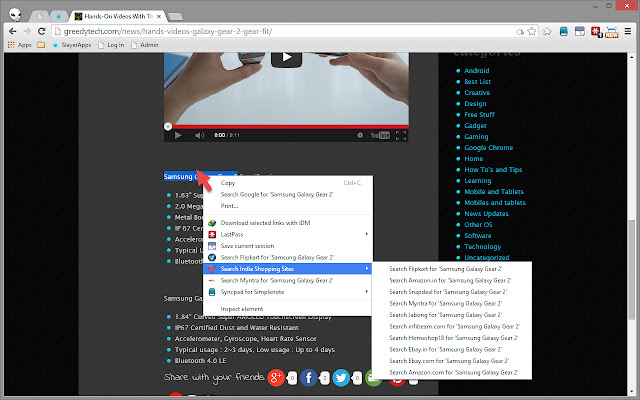Choose Search Jabong in the submenu
This screenshot has height=400, width=640.
tap(452, 315)
